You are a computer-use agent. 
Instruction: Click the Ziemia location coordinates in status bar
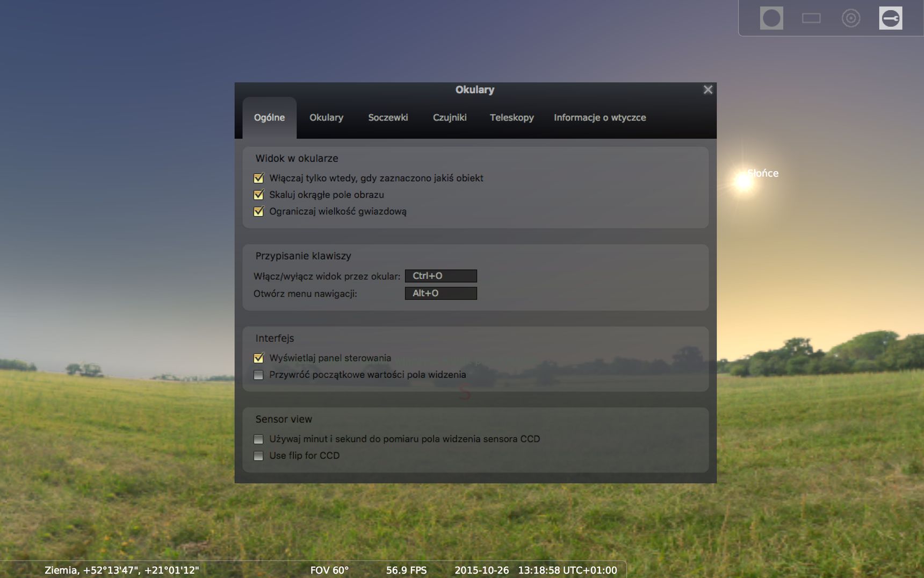(x=121, y=570)
